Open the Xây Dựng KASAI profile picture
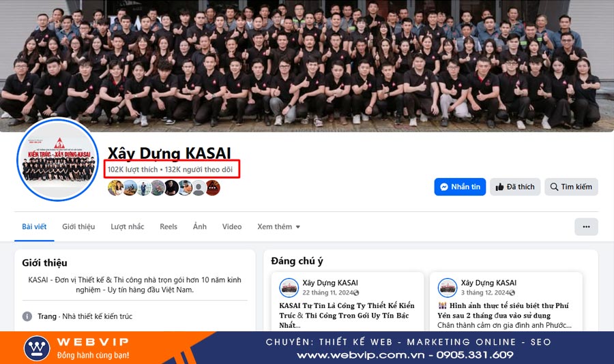614x364 pixels. (x=58, y=160)
